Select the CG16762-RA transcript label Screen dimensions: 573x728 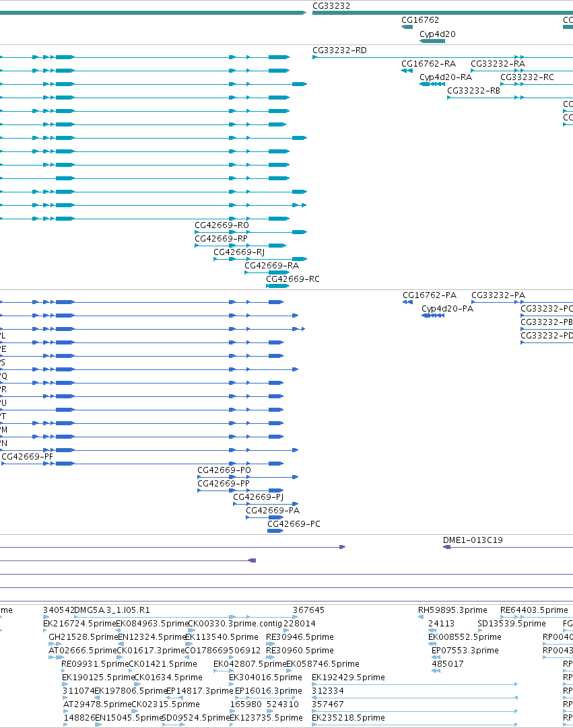[428, 64]
